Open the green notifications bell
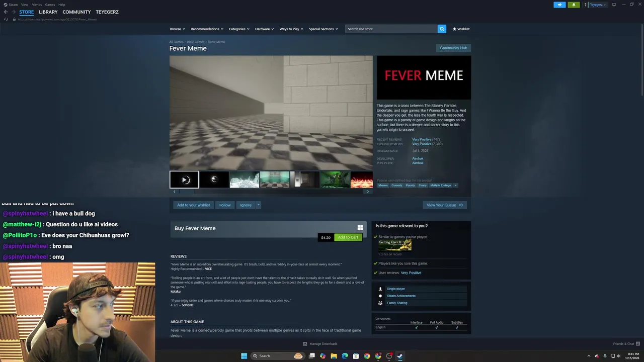Viewport: 644px width, 362px height. pos(574,5)
